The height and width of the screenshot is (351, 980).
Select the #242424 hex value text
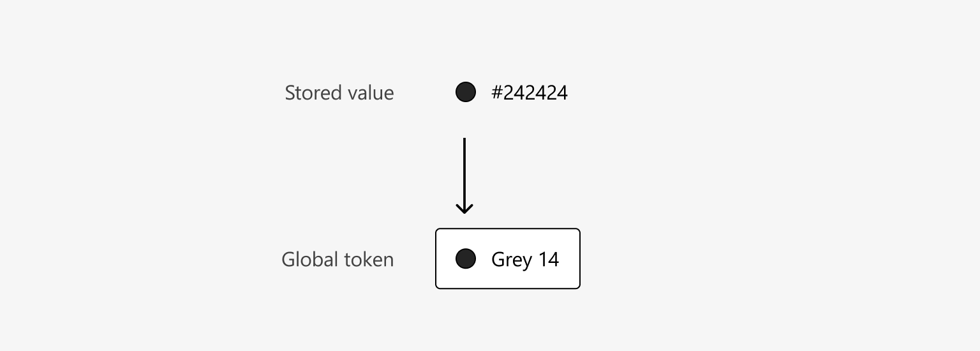[530, 93]
